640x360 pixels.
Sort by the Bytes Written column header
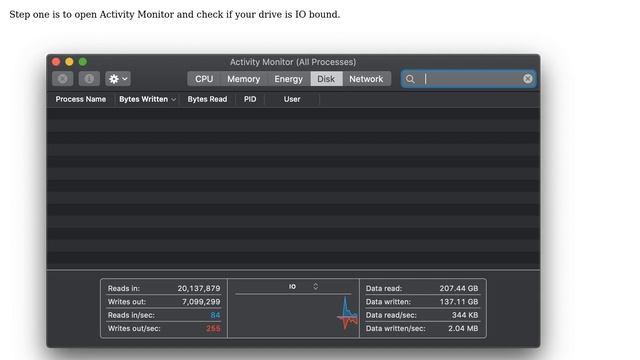point(147,99)
